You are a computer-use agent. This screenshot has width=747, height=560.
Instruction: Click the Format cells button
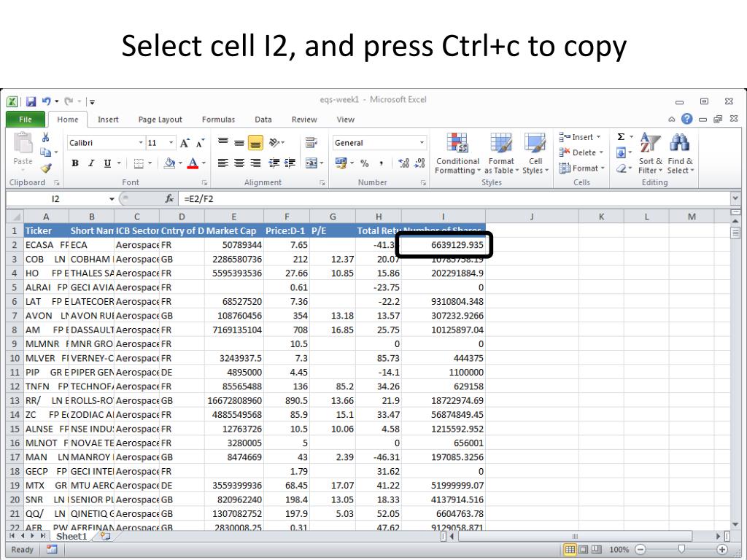point(581,168)
